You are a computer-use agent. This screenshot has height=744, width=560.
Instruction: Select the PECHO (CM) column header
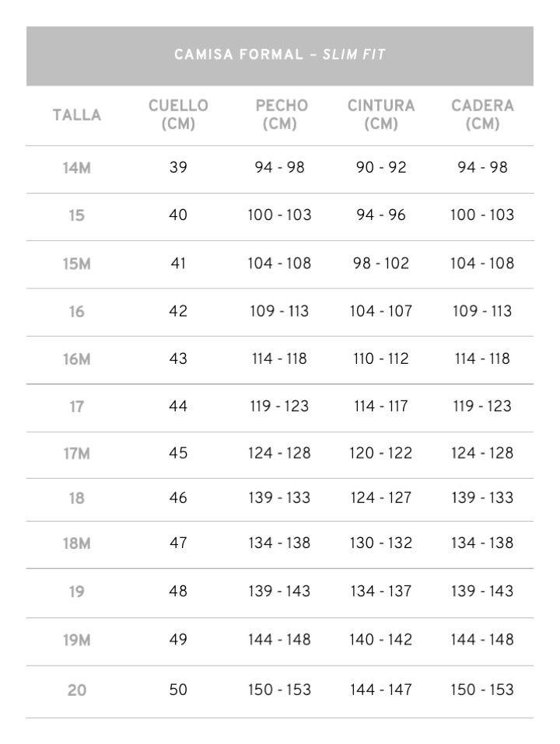point(281,115)
